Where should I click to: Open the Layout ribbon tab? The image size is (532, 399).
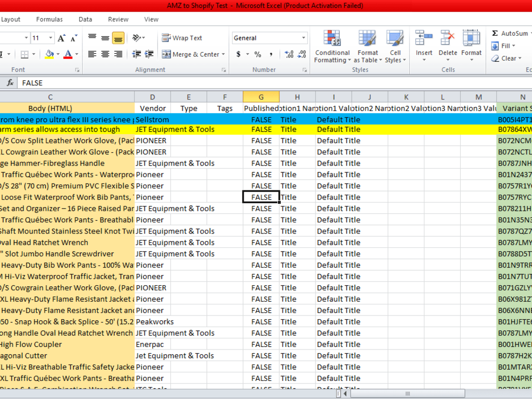[x=11, y=19]
